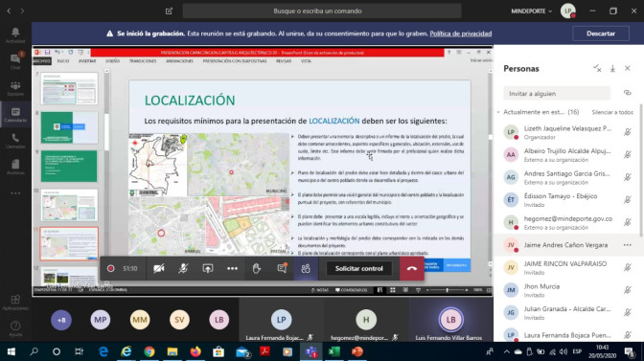Screen dimensions: 644x361
Task: Open Llamadas (Calls) in the sidebar
Action: 15,141
